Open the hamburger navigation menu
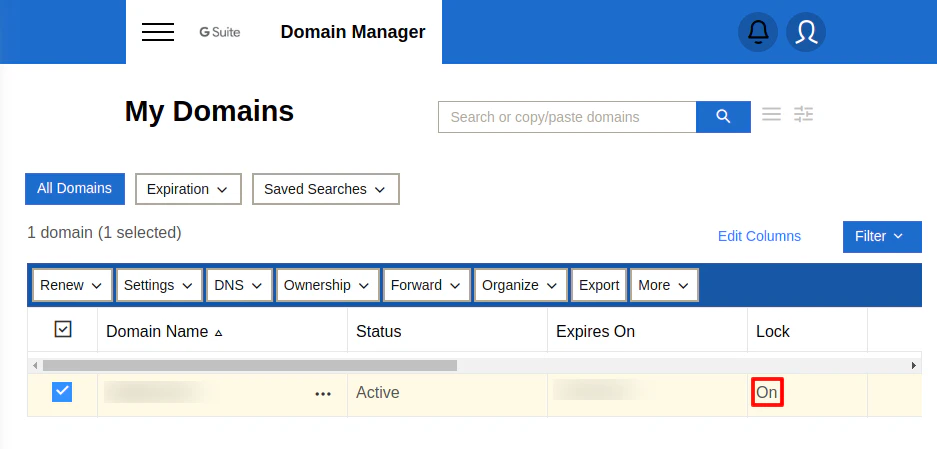 [158, 32]
